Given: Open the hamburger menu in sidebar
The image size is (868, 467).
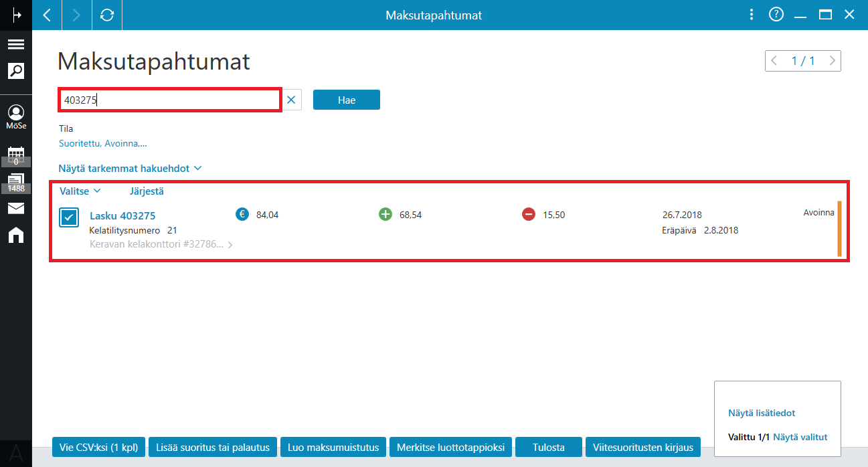Looking at the screenshot, I should (16, 45).
